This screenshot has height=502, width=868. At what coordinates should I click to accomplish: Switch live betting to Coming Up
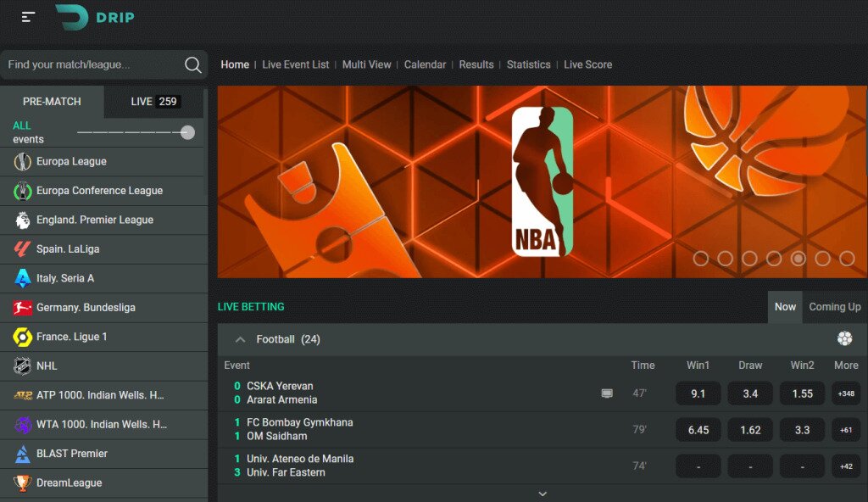[x=834, y=307]
